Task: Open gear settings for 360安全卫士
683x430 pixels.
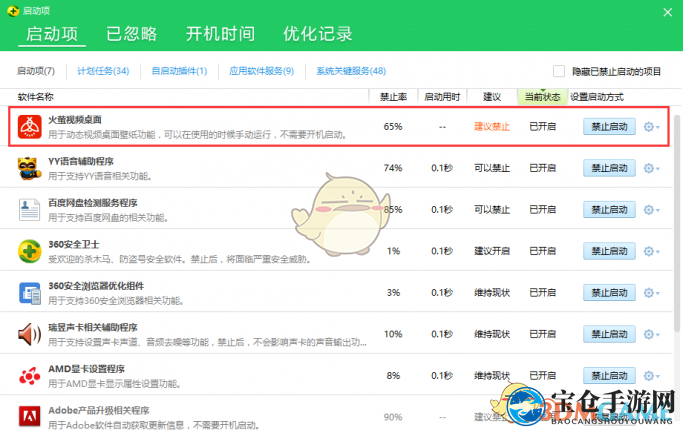Action: click(652, 251)
